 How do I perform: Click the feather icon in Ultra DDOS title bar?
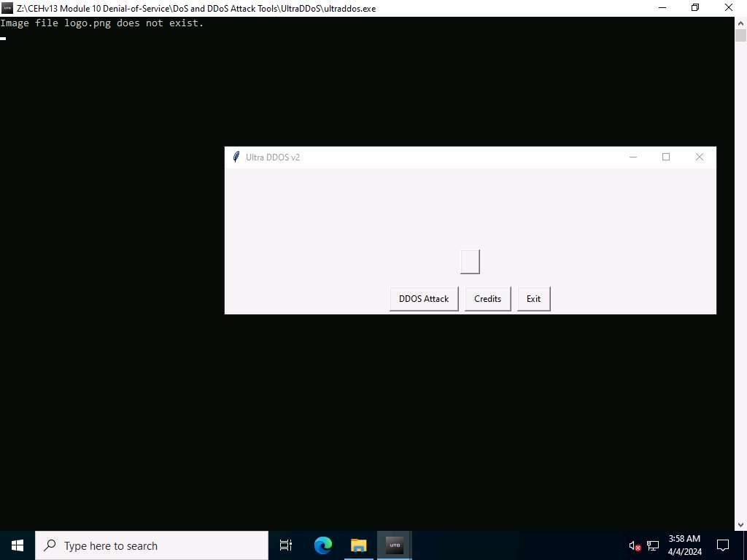236,157
